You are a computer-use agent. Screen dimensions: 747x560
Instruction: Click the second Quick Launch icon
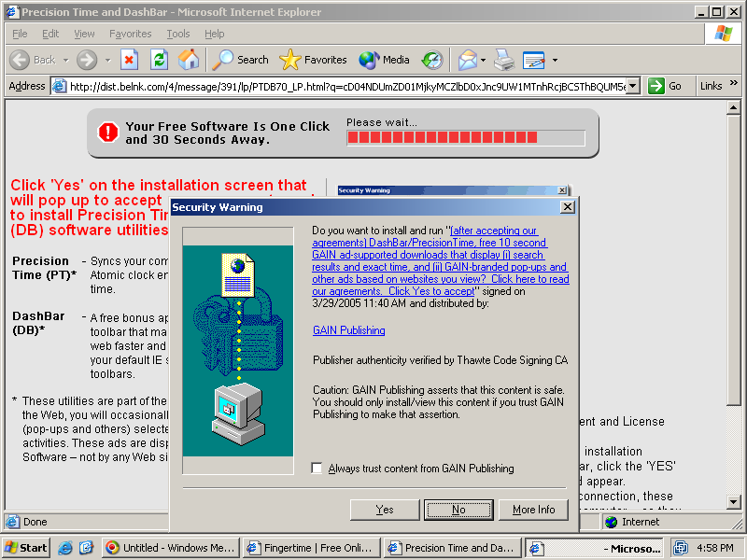[86, 548]
